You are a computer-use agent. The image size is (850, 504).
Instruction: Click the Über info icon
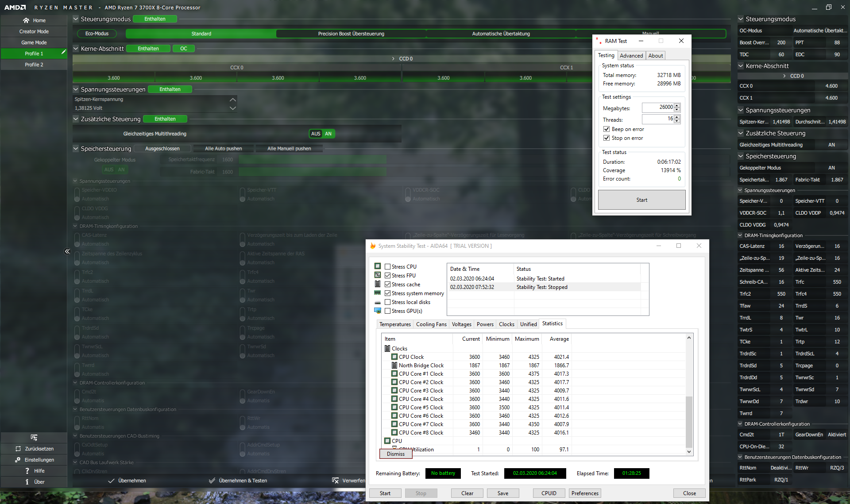pyautogui.click(x=27, y=482)
